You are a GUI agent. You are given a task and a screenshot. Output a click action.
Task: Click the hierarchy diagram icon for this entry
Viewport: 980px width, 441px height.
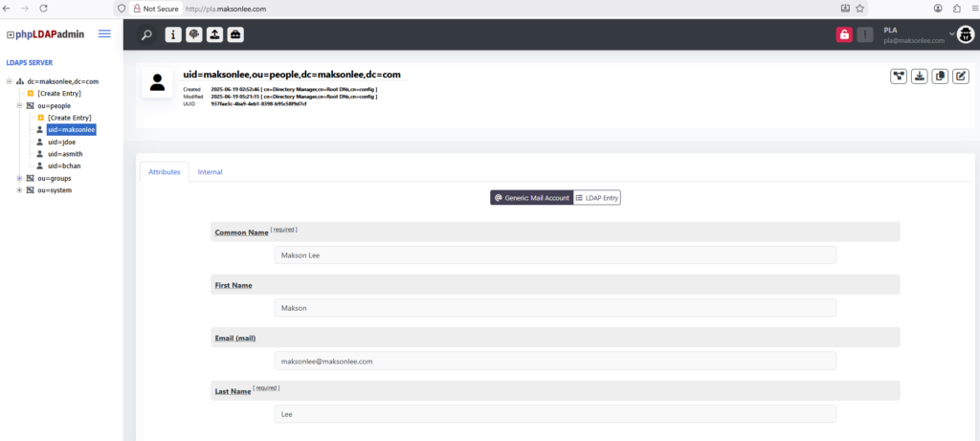899,77
